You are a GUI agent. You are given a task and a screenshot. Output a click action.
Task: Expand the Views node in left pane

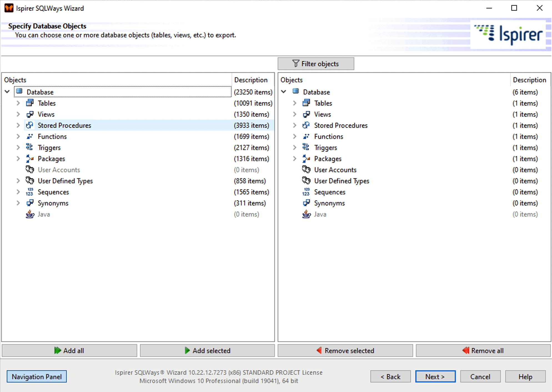click(18, 114)
